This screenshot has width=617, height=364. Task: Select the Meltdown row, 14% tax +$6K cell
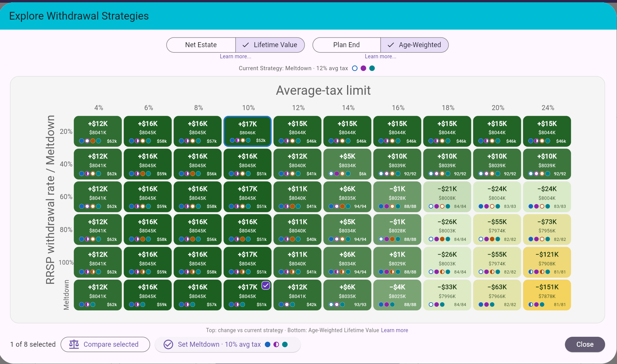coord(347,295)
